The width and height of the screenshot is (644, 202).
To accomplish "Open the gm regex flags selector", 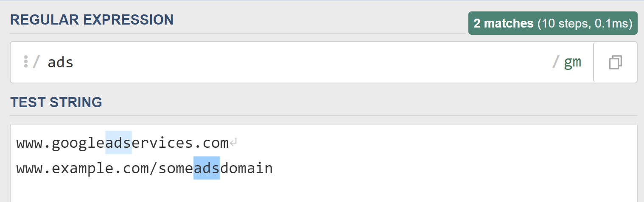I will (572, 62).
